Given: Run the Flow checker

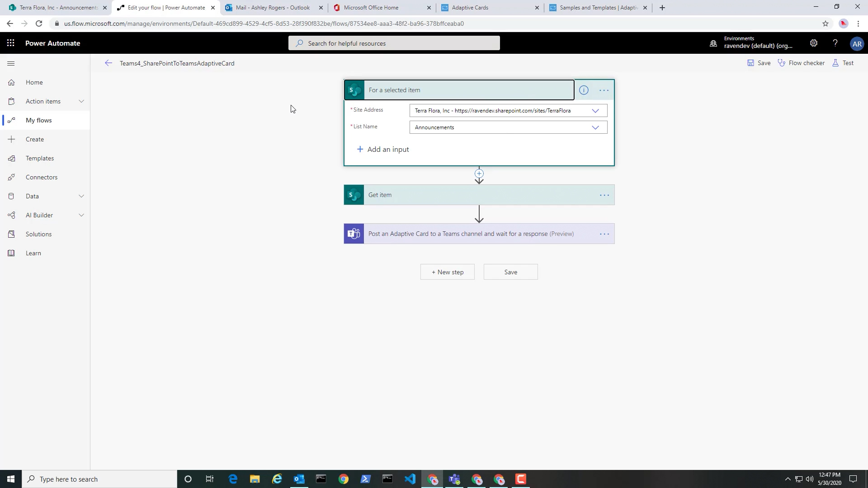Looking at the screenshot, I should pos(801,63).
